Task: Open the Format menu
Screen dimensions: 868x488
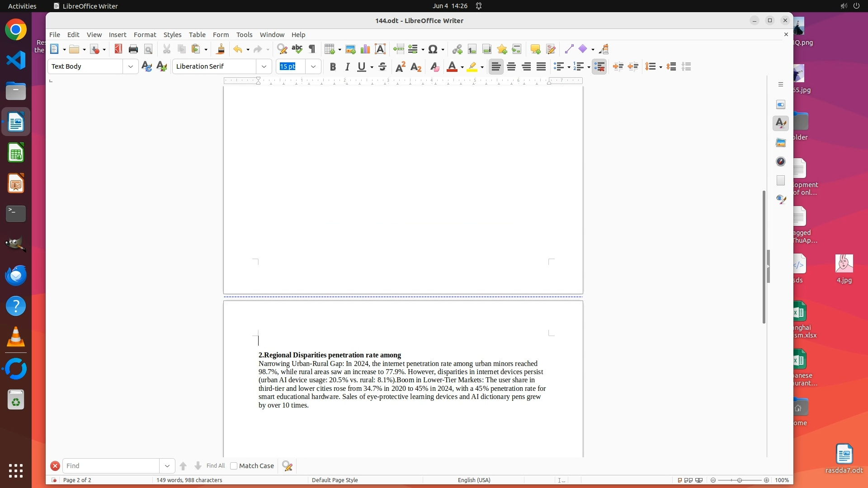Action: 145,34
